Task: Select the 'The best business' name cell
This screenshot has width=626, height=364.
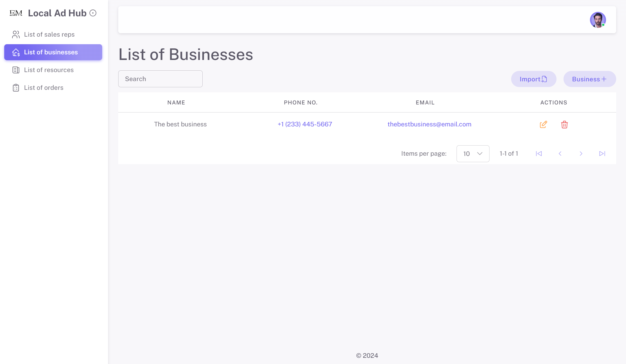Action: tap(180, 124)
